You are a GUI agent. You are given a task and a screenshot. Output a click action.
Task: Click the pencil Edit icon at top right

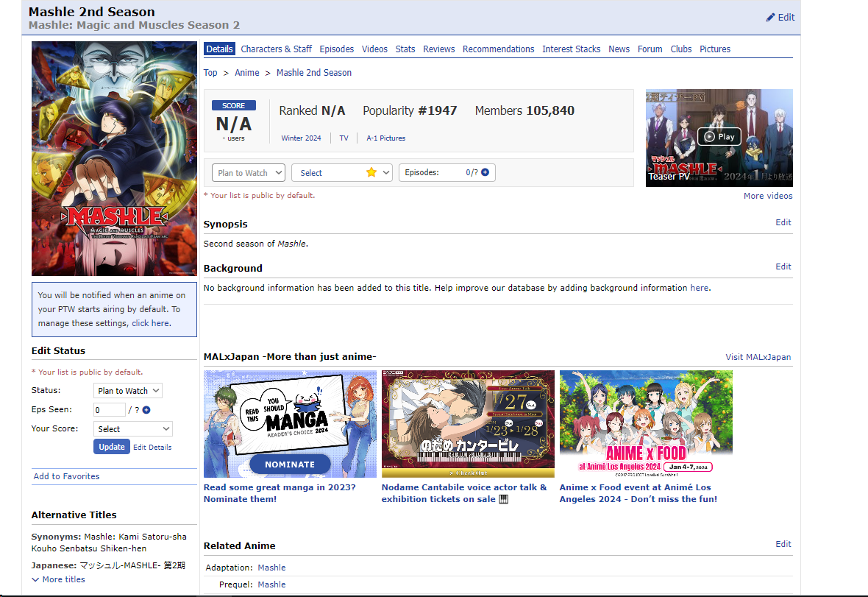pyautogui.click(x=771, y=18)
